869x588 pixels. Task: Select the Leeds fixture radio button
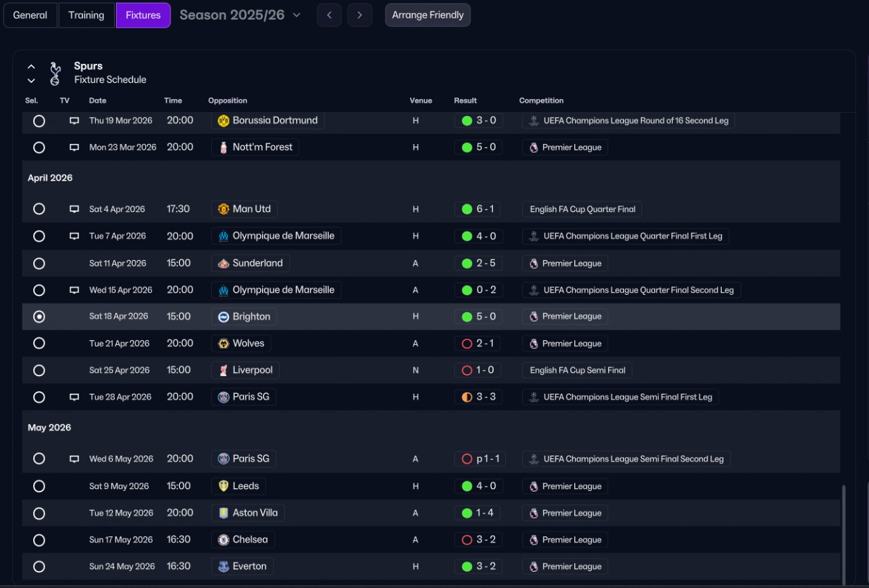(39, 486)
